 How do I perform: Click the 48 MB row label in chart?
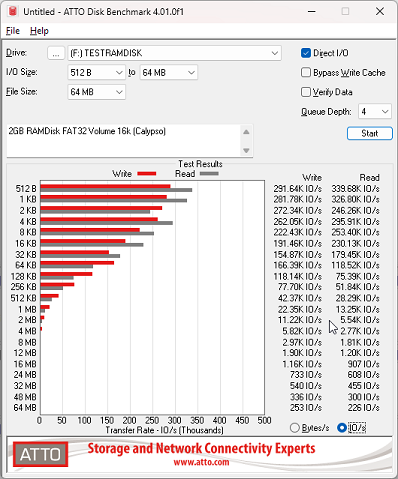25,397
